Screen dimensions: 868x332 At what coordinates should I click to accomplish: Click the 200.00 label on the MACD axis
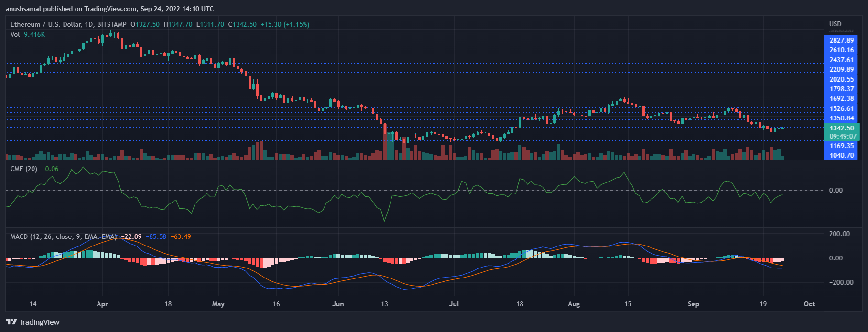[x=839, y=234]
